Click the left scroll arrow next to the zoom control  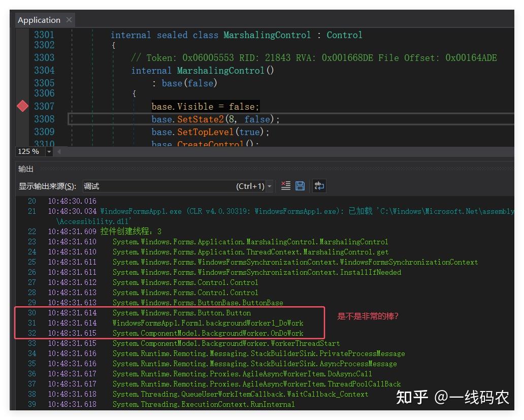pos(59,151)
